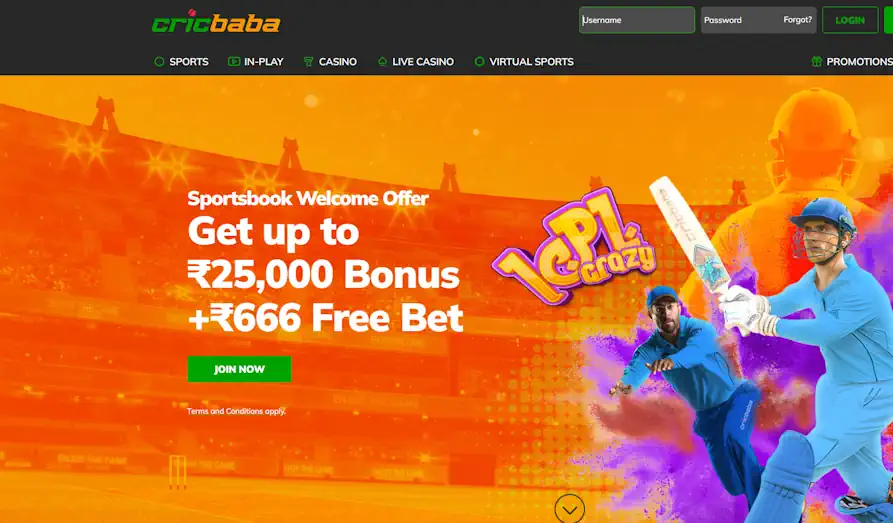Open the PROMOTIONS text label
The width and height of the screenshot is (893, 523).
pos(859,62)
